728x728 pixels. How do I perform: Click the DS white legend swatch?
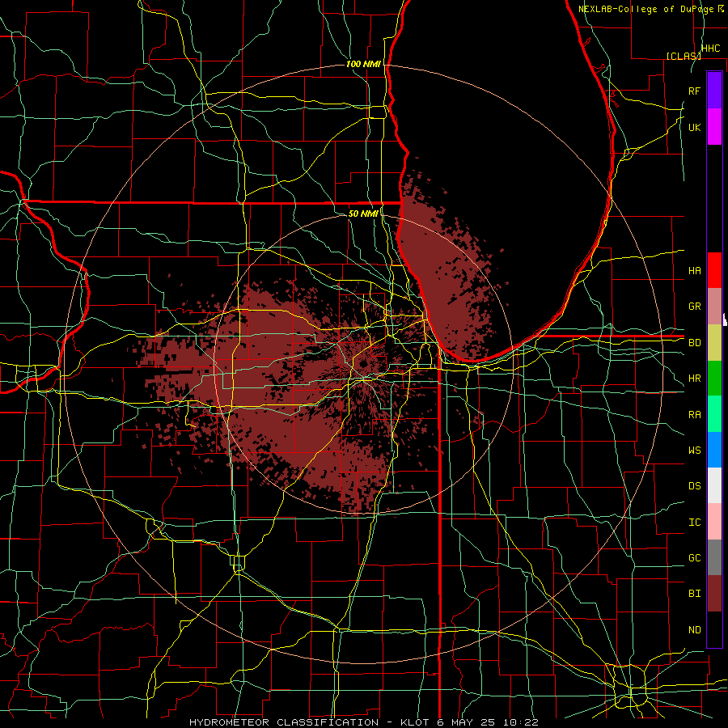tap(714, 485)
